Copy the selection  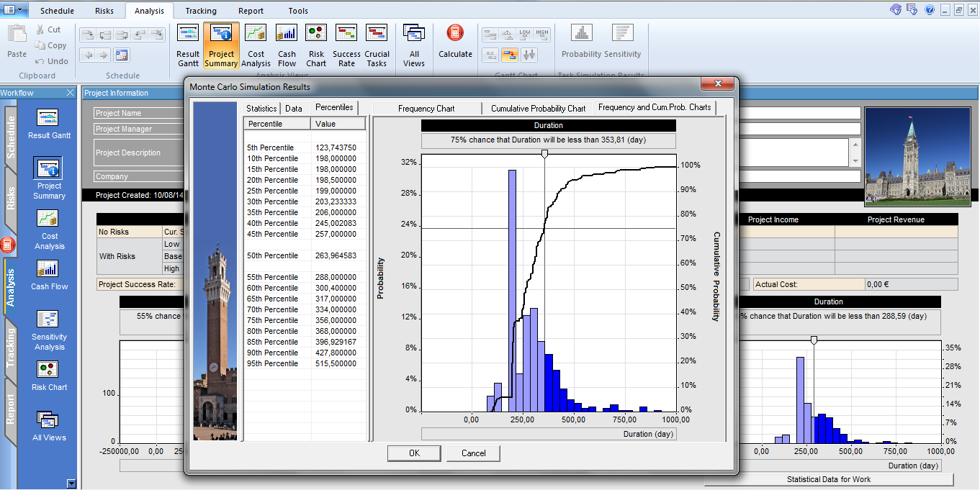[50, 45]
